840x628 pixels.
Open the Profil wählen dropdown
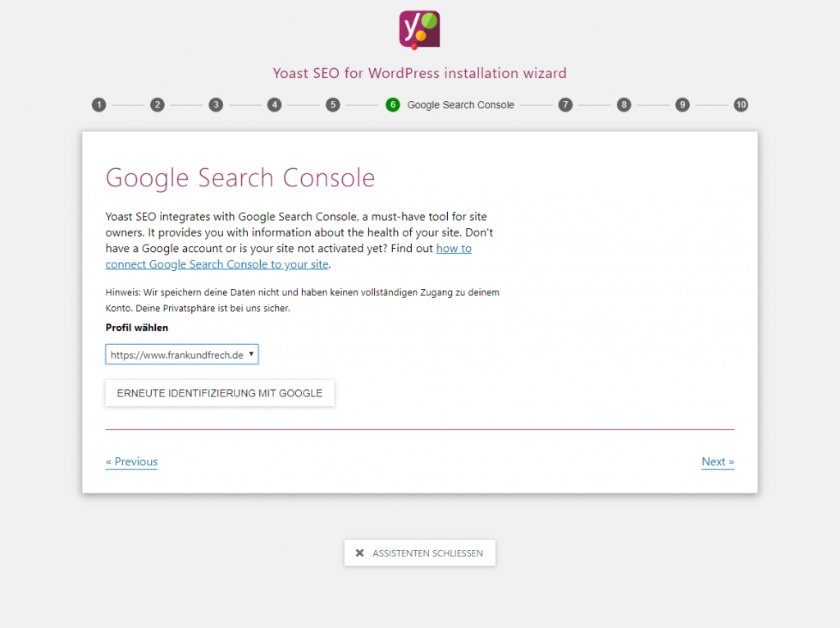(x=182, y=355)
